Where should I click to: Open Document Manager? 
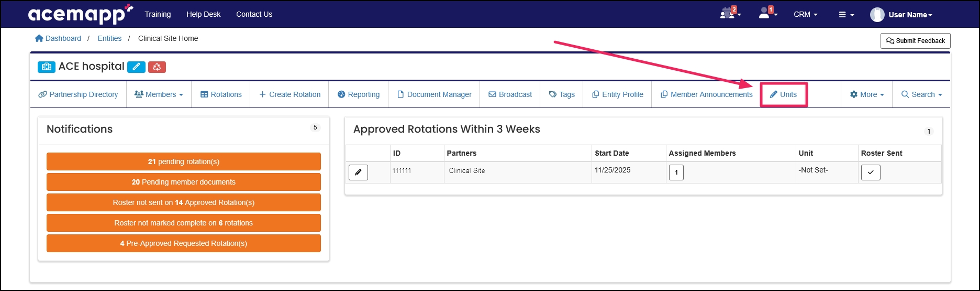(x=435, y=94)
